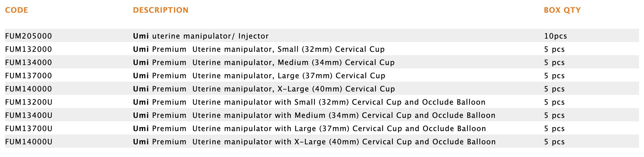Click the BOX QTY column header
644x157 pixels.
coord(562,10)
